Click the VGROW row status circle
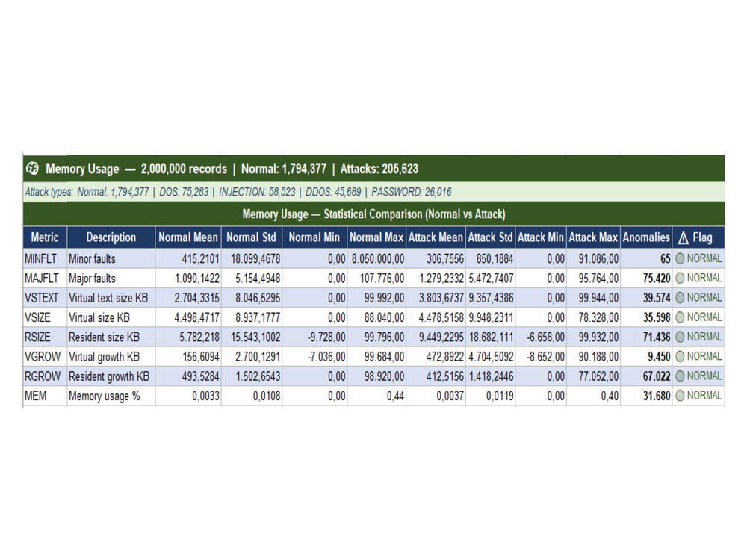 point(680,356)
